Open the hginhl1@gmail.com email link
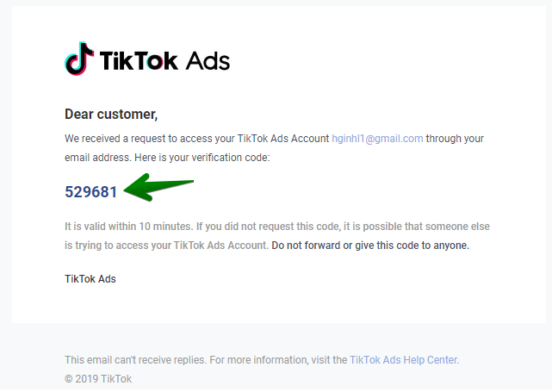552x392 pixels. (x=377, y=139)
